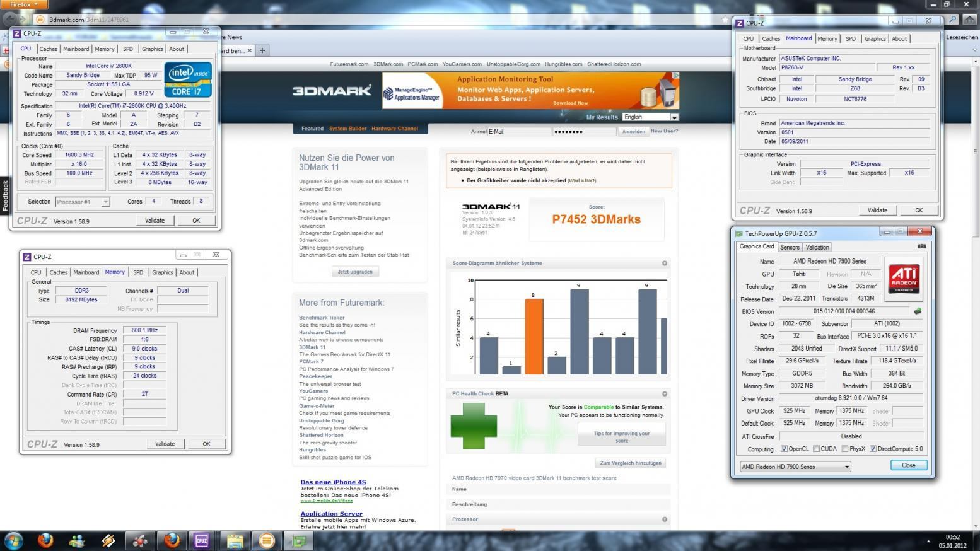Switch to Graphics tab in Memory CPU-Z window
The image size is (980, 551).
click(162, 272)
